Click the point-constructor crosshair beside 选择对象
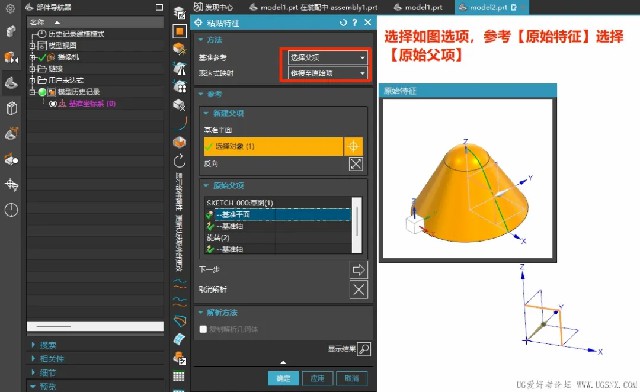This screenshot has height=392, width=640. 353,146
